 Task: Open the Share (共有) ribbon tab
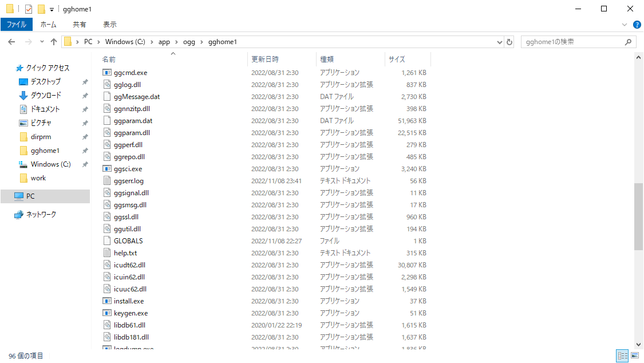(79, 25)
